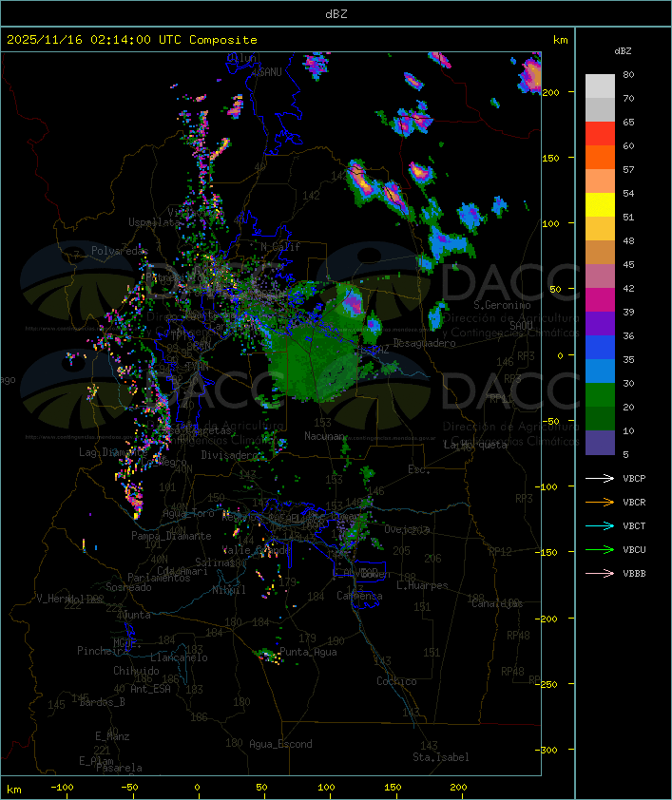Click the Bardas_B map label
672x800 pixels.
click(102, 702)
